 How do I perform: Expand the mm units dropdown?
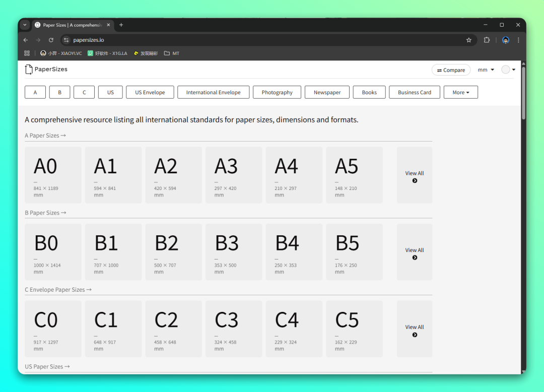coord(486,70)
